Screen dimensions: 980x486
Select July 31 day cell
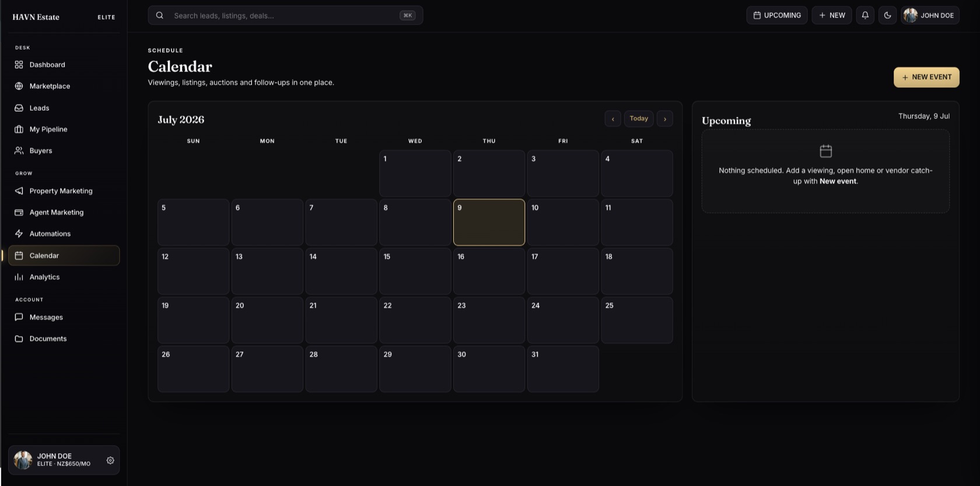(563, 369)
